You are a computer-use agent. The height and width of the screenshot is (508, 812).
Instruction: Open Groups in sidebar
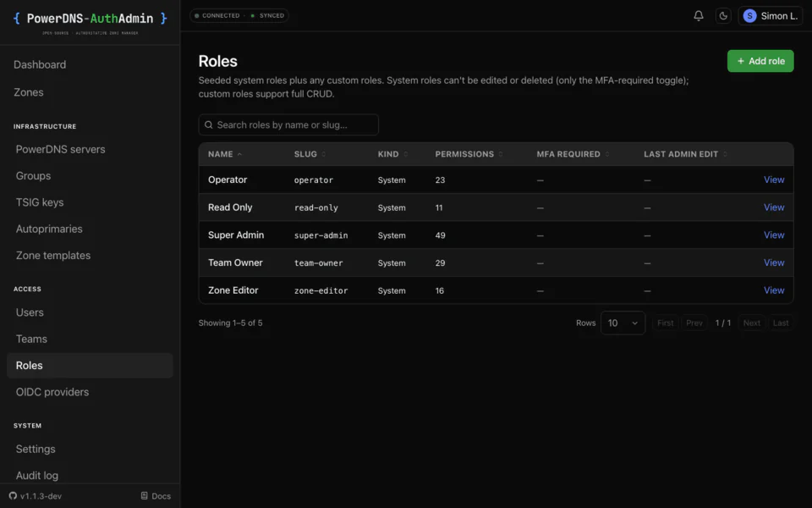click(x=33, y=176)
